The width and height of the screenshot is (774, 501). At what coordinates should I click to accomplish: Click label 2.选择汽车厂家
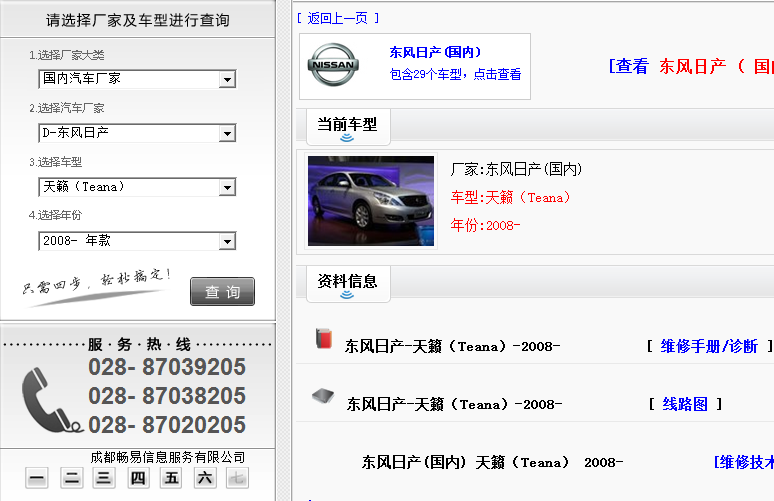67,108
